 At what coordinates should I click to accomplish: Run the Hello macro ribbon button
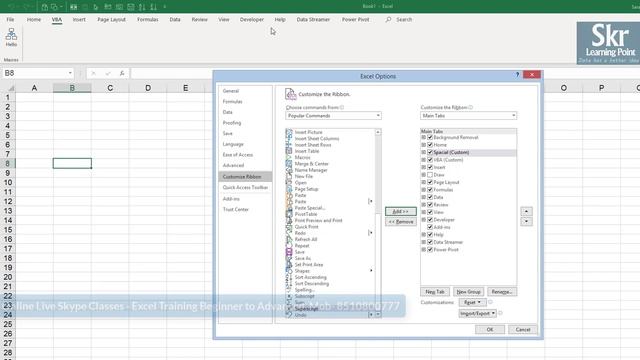11,37
